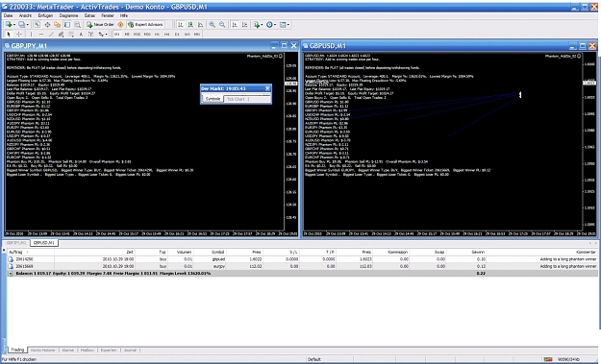The width and height of the screenshot is (601, 364).
Task: Select the crosshair tool
Action: [19, 34]
